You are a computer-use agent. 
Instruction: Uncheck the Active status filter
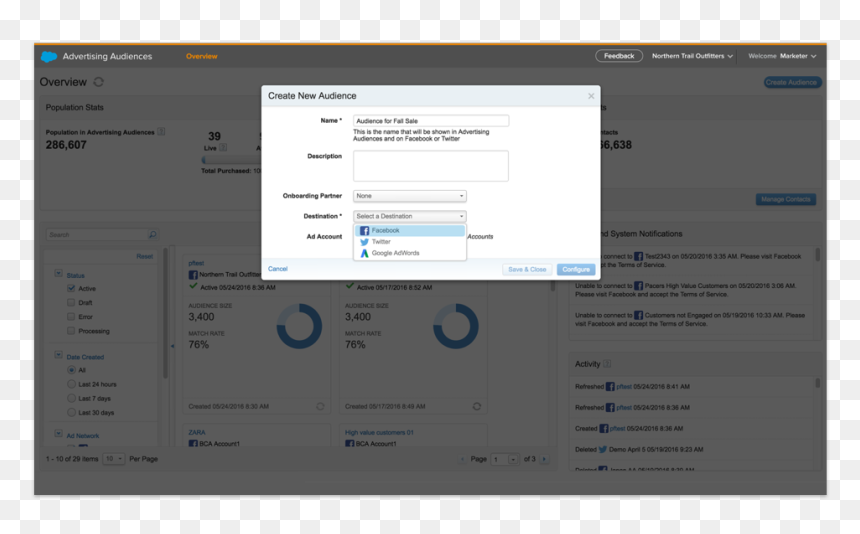(x=71, y=288)
